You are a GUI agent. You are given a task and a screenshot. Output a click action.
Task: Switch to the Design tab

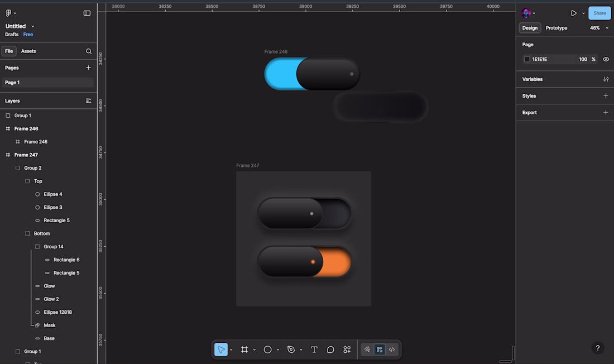pyautogui.click(x=530, y=28)
